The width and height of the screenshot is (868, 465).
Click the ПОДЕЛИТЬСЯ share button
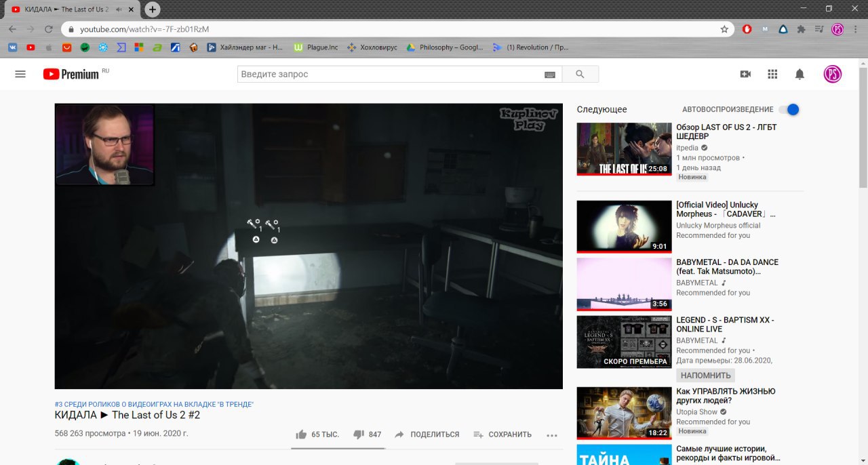(427, 434)
